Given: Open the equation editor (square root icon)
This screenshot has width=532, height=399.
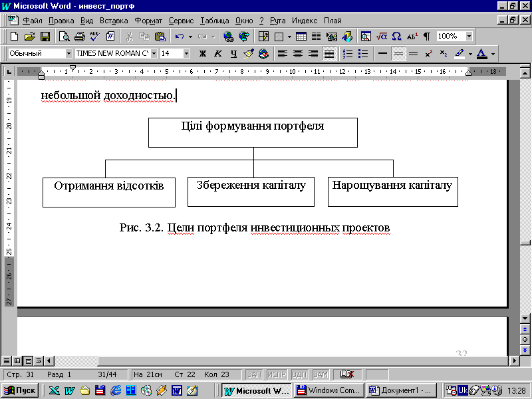Looking at the screenshot, I should tap(382, 37).
